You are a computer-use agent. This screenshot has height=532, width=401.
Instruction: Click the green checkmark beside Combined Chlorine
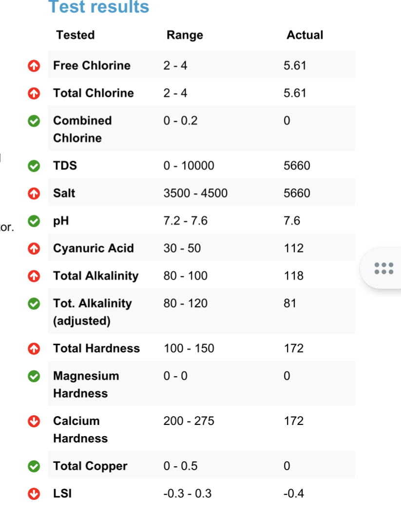pos(34,121)
